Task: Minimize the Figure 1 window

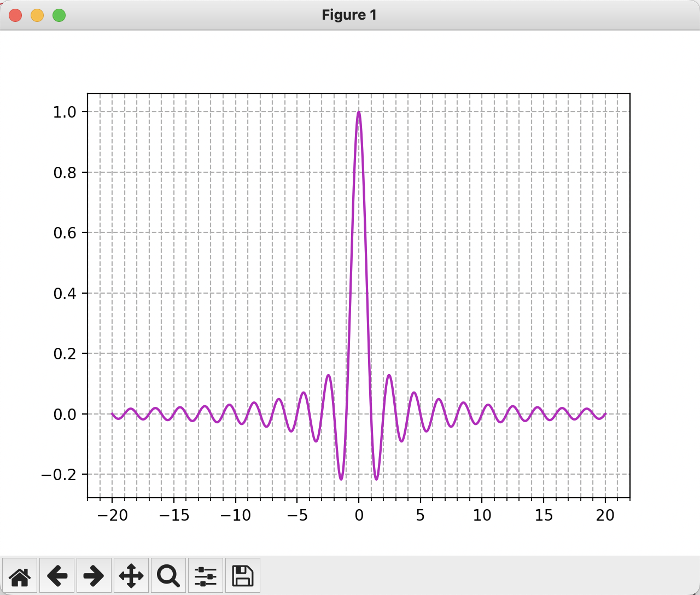Action: coord(37,15)
